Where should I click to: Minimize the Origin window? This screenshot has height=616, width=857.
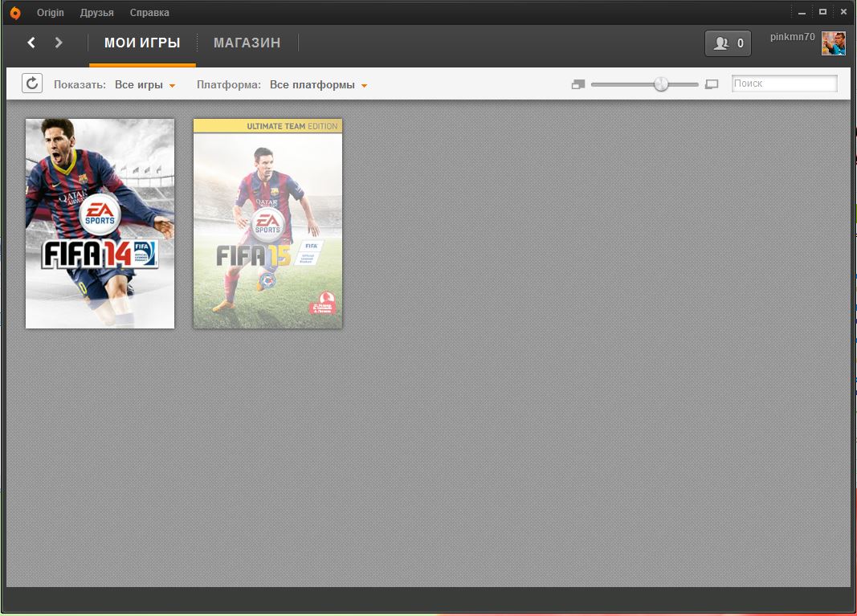pos(802,12)
